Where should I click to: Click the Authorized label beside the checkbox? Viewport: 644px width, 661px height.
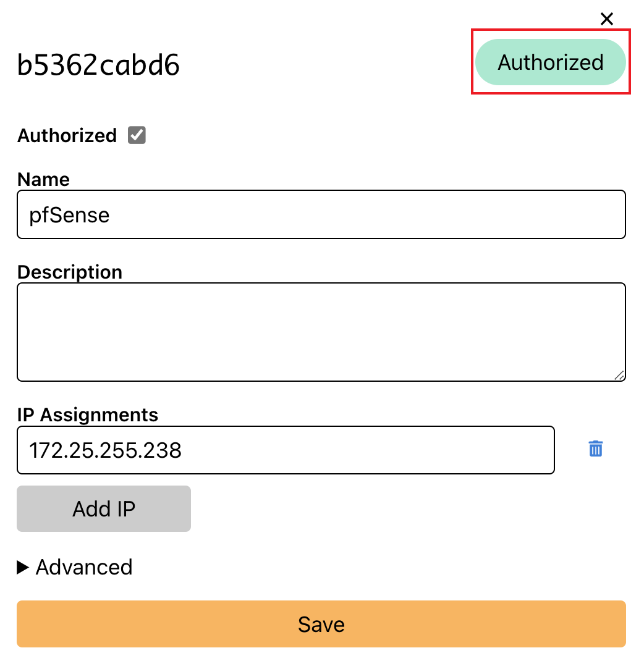pos(67,136)
